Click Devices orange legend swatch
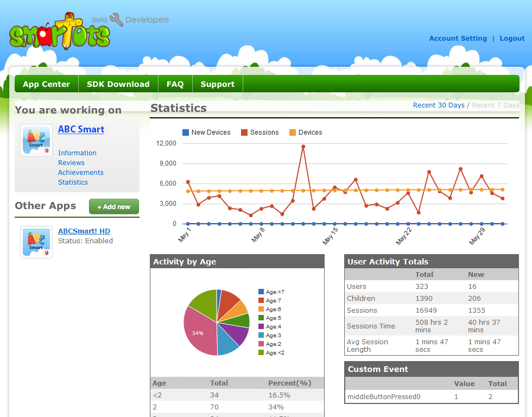The width and height of the screenshot is (532, 417). (293, 132)
